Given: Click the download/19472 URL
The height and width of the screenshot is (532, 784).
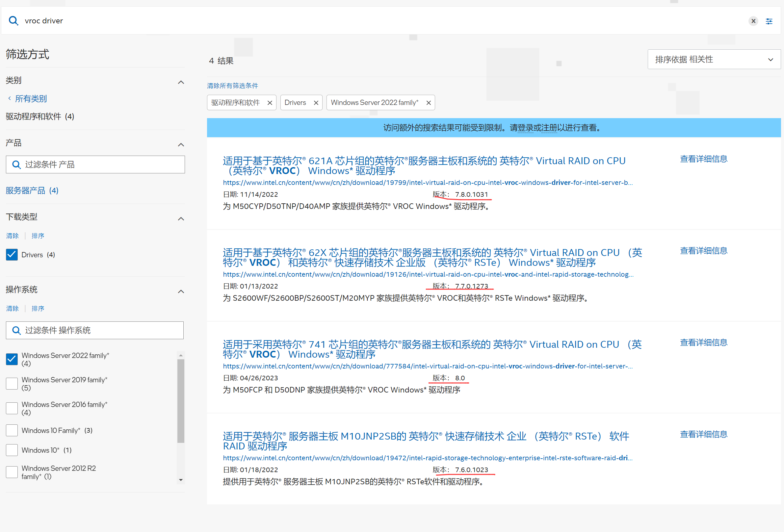Looking at the screenshot, I should [428, 458].
